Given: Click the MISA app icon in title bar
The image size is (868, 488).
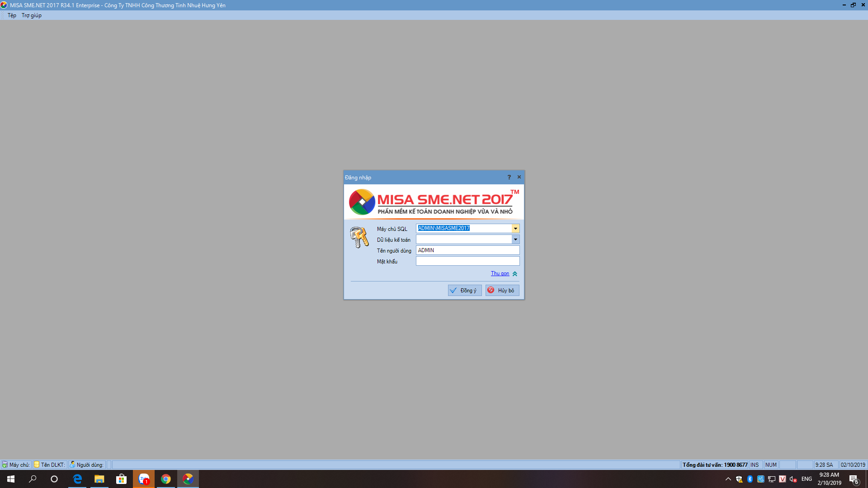Looking at the screenshot, I should [x=4, y=5].
